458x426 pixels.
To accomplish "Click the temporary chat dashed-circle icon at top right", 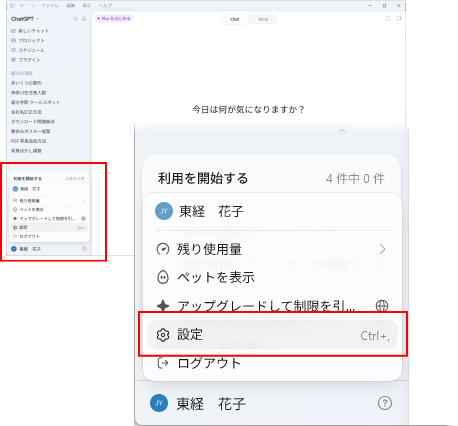I will 388,19.
